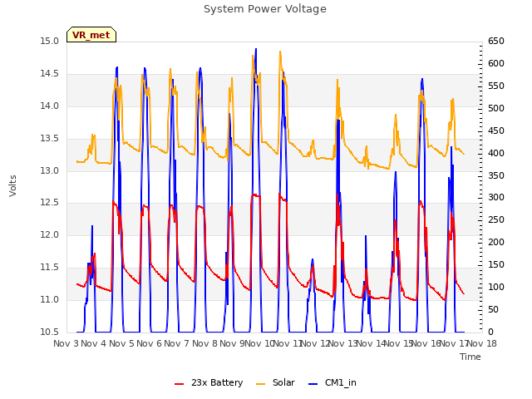This screenshot has width=532, height=399.
Task: Click the 23x Battery legend entry
Action: [x=209, y=382]
